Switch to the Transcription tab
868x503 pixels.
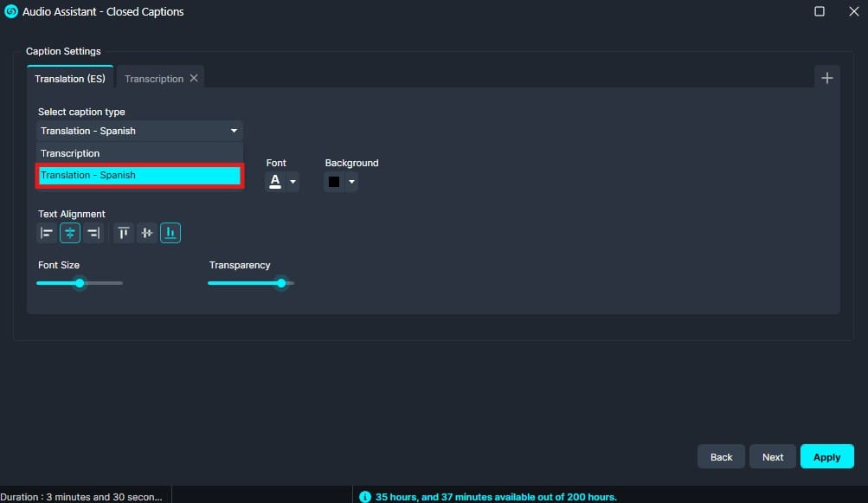click(x=153, y=79)
